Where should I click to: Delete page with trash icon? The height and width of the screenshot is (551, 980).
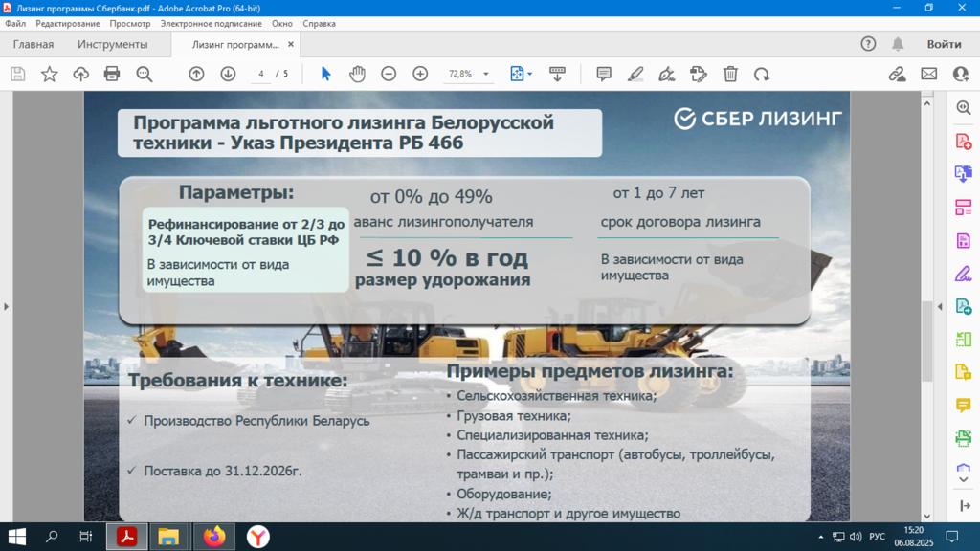tap(730, 74)
